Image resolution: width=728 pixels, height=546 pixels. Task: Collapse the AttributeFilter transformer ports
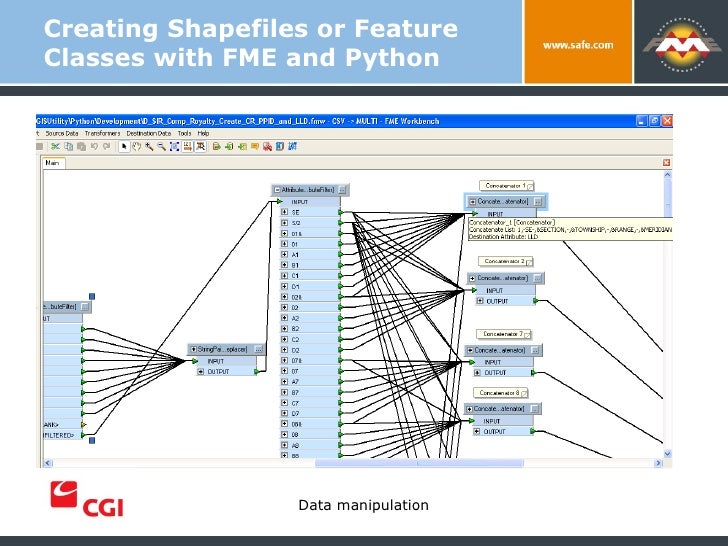(277, 190)
